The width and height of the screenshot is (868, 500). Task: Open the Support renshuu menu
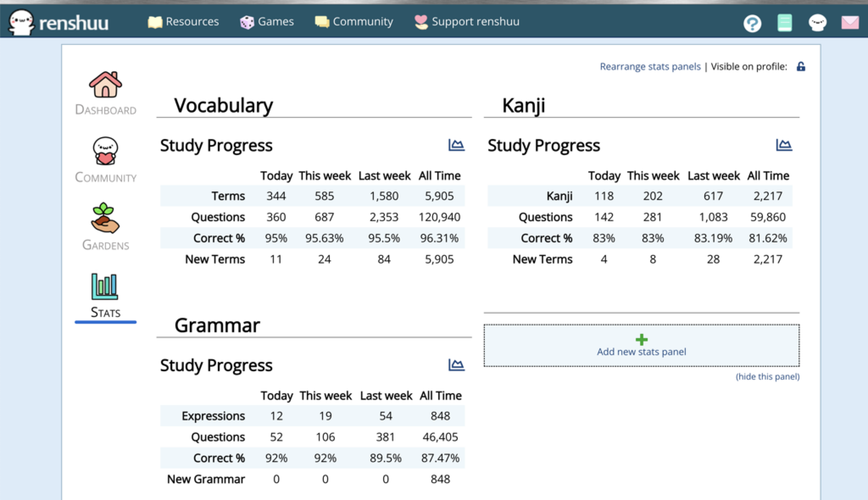pyautogui.click(x=467, y=22)
